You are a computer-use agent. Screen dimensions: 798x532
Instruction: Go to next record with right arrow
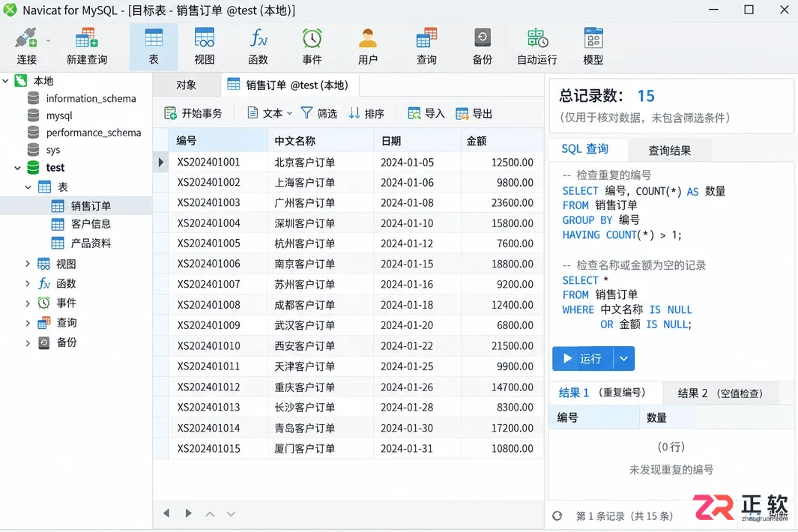click(x=188, y=513)
